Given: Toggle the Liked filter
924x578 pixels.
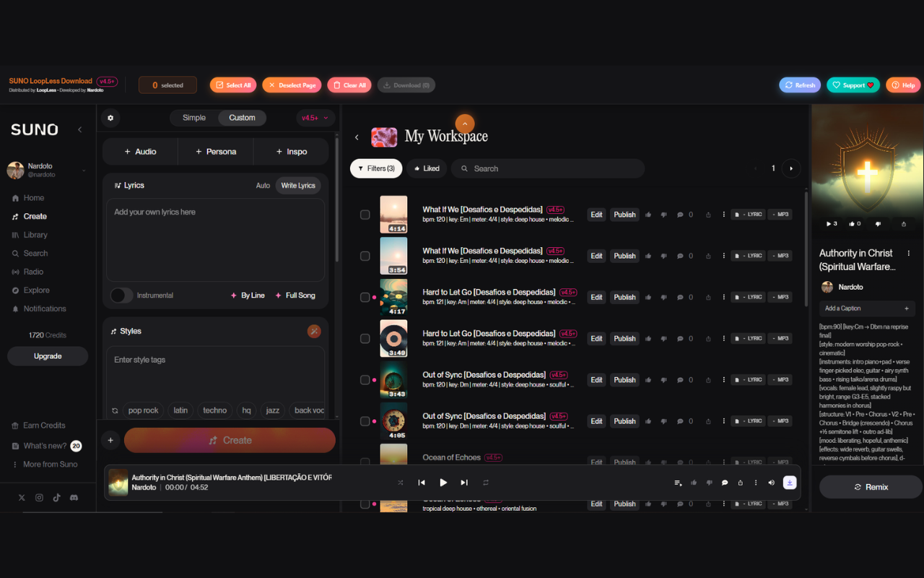Looking at the screenshot, I should point(427,168).
